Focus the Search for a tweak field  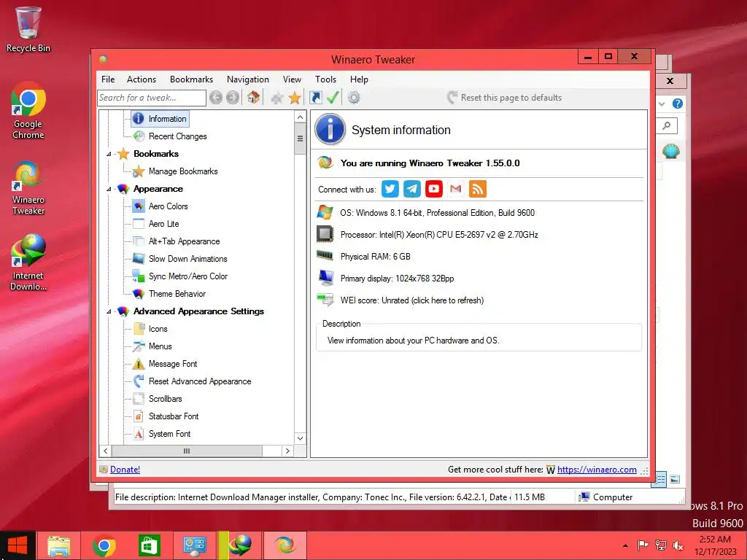(x=152, y=98)
